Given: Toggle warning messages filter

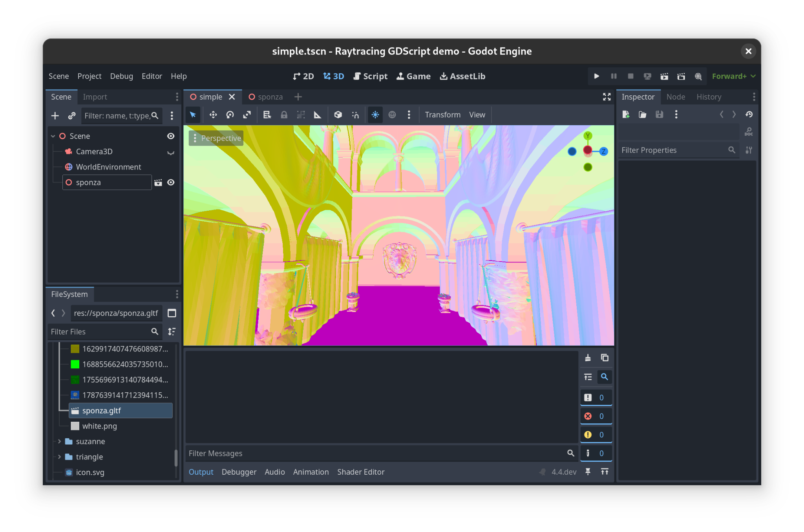Looking at the screenshot, I should pos(596,435).
